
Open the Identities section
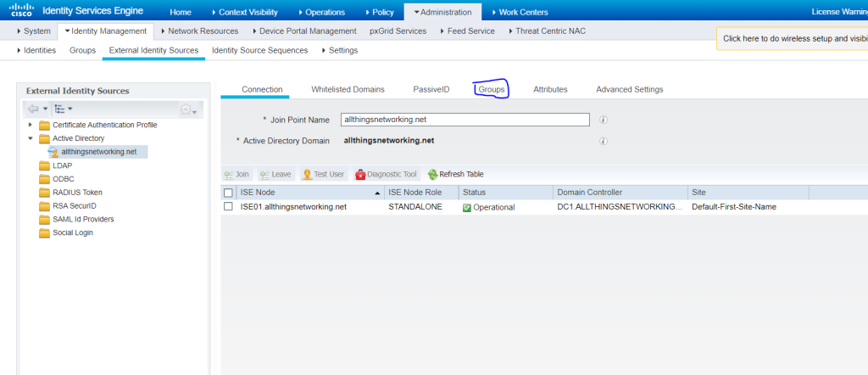pyautogui.click(x=36, y=50)
